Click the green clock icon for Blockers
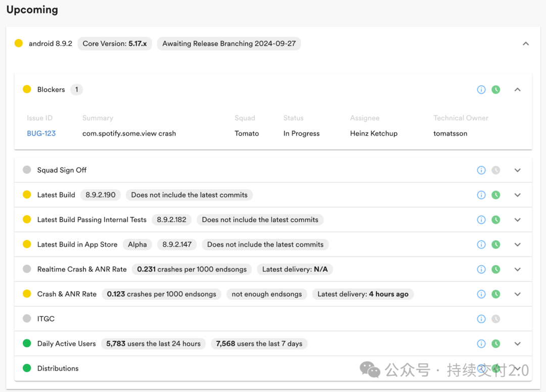This screenshot has width=546, height=392. pos(496,90)
